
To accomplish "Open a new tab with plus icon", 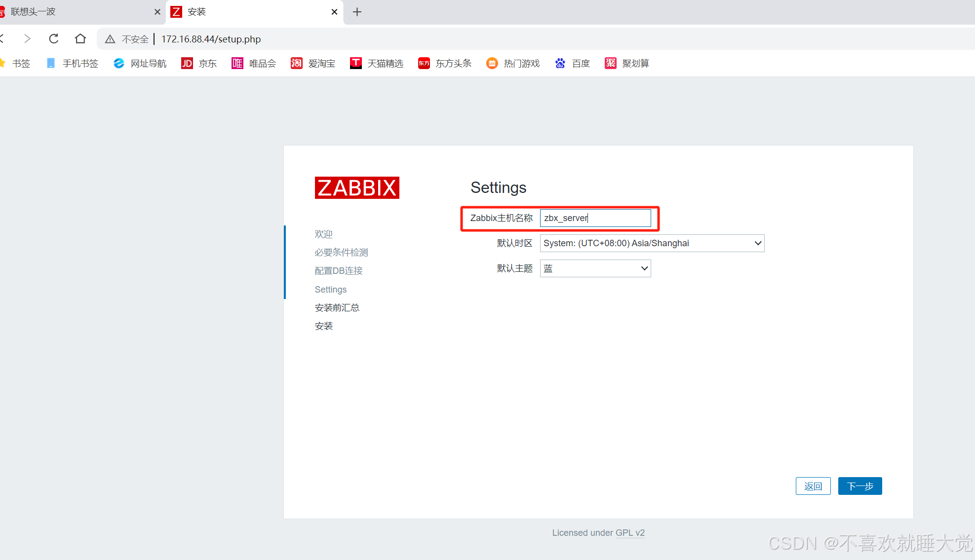I will [357, 12].
